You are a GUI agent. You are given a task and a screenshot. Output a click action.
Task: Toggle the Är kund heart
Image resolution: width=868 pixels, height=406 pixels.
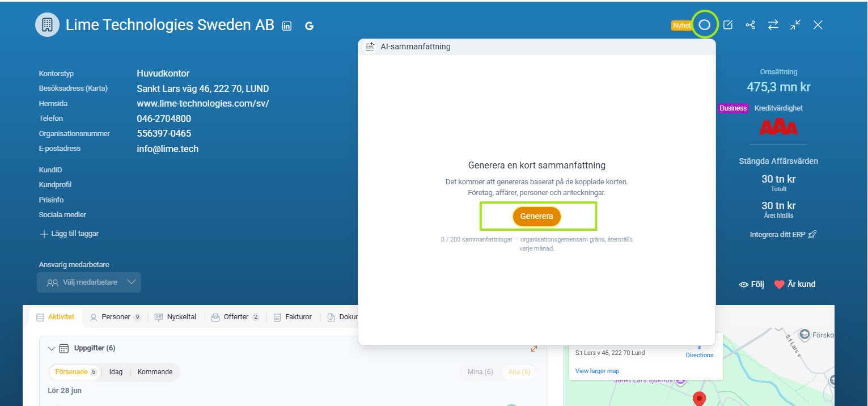pyautogui.click(x=795, y=285)
